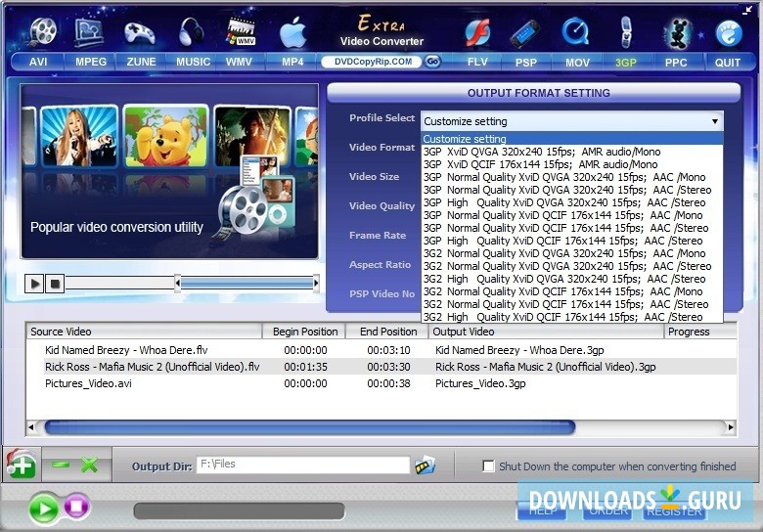
Task: Click the preview trim end marker
Action: coord(316,283)
